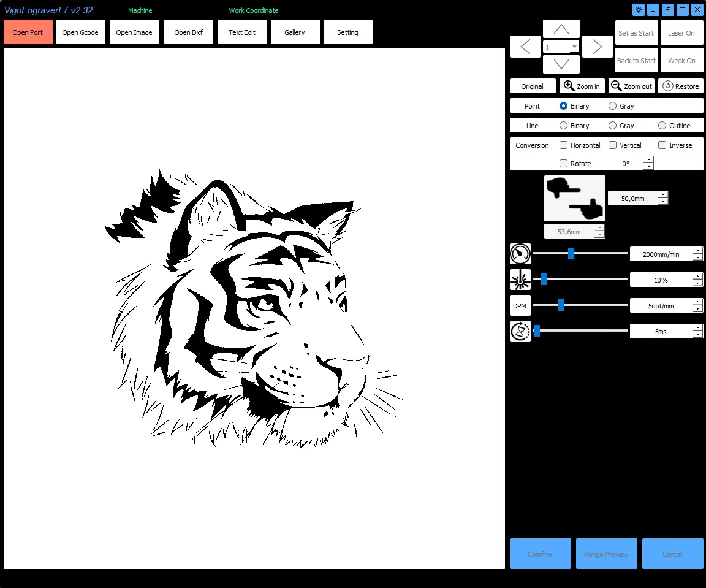706x588 pixels.
Task: Increase 50,0mm width with up stepper
Action: tap(662, 195)
